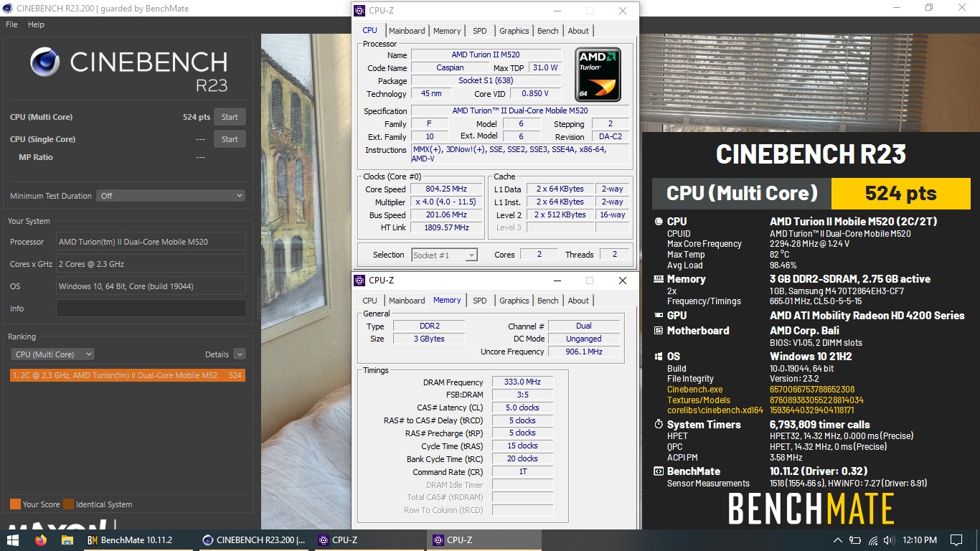Screen dimensions: 980x551
Task: Open Cinebench Help menu
Action: tap(36, 24)
